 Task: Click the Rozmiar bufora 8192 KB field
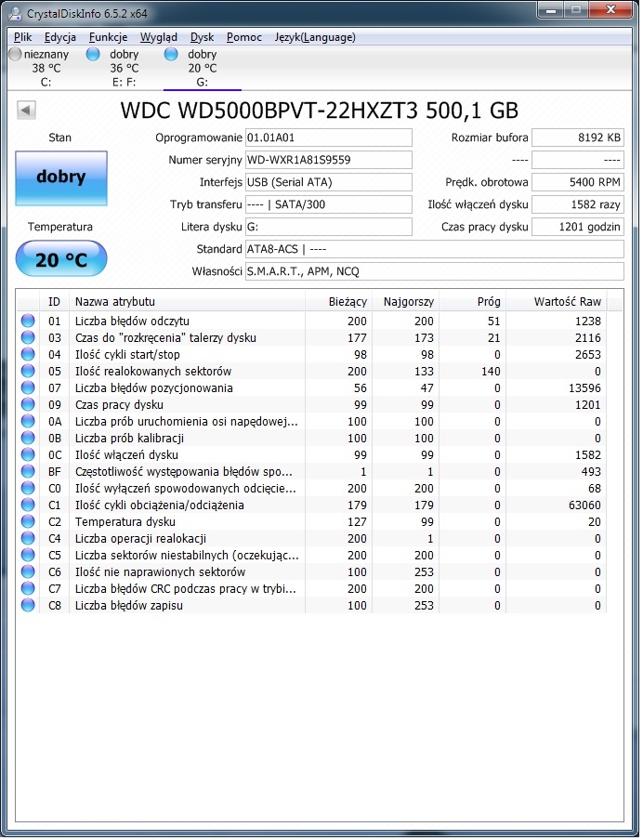pyautogui.click(x=578, y=138)
